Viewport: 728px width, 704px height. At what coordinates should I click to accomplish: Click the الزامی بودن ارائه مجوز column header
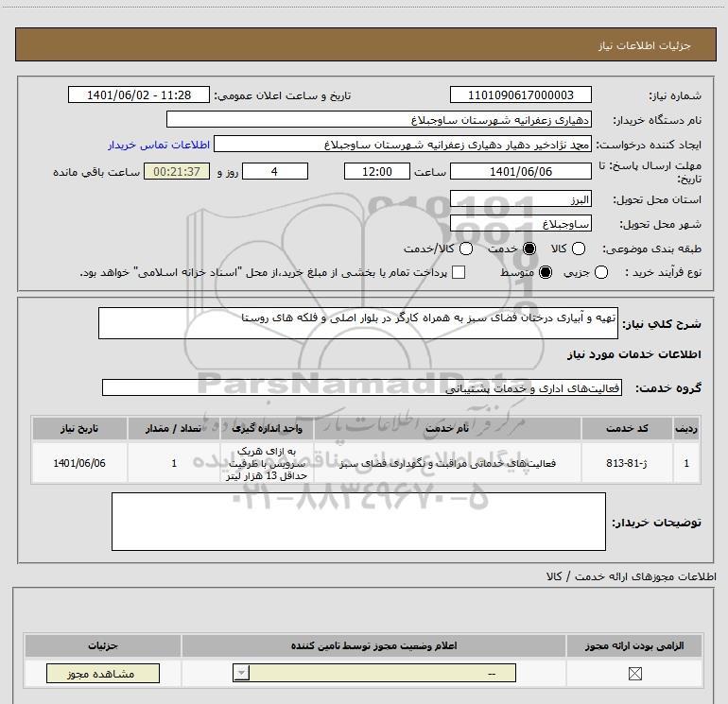(634, 645)
